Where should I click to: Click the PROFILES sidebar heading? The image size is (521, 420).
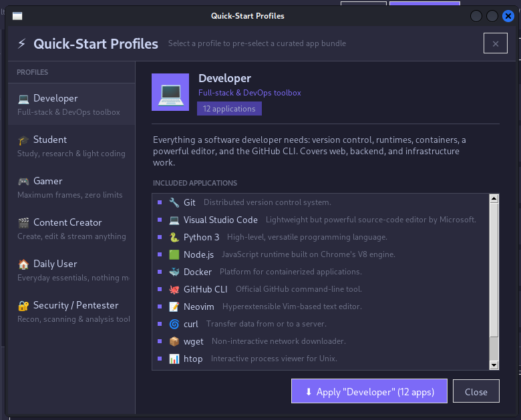click(32, 72)
